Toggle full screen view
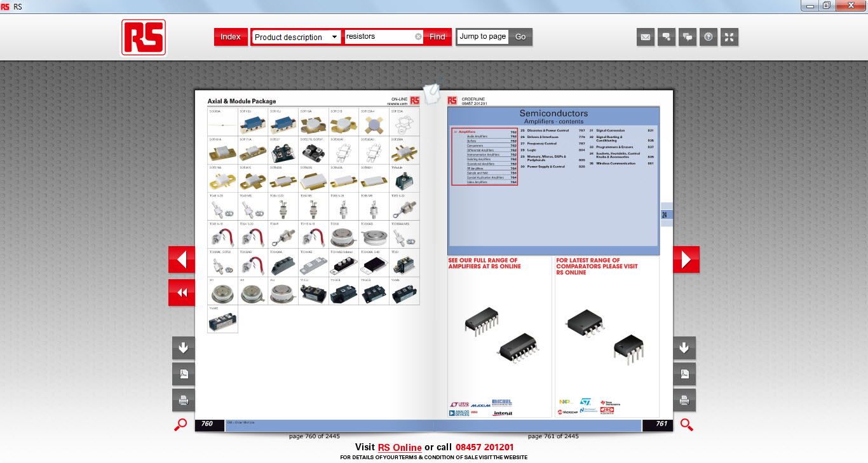 point(729,37)
